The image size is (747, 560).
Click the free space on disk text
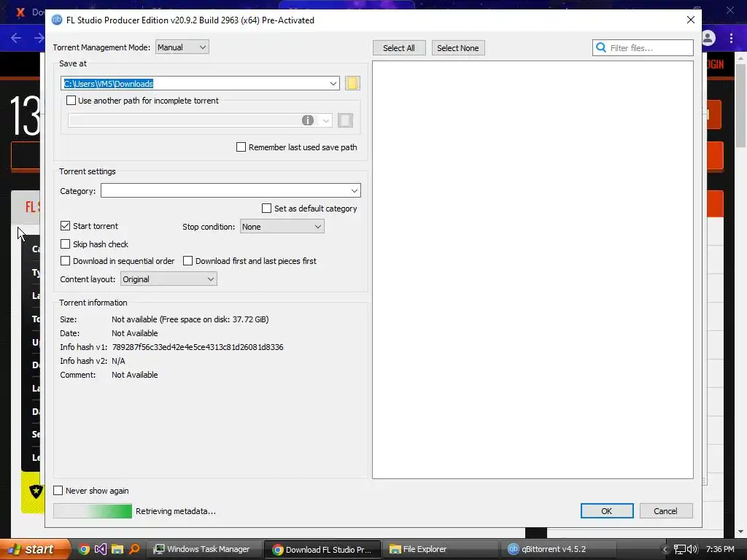215,319
